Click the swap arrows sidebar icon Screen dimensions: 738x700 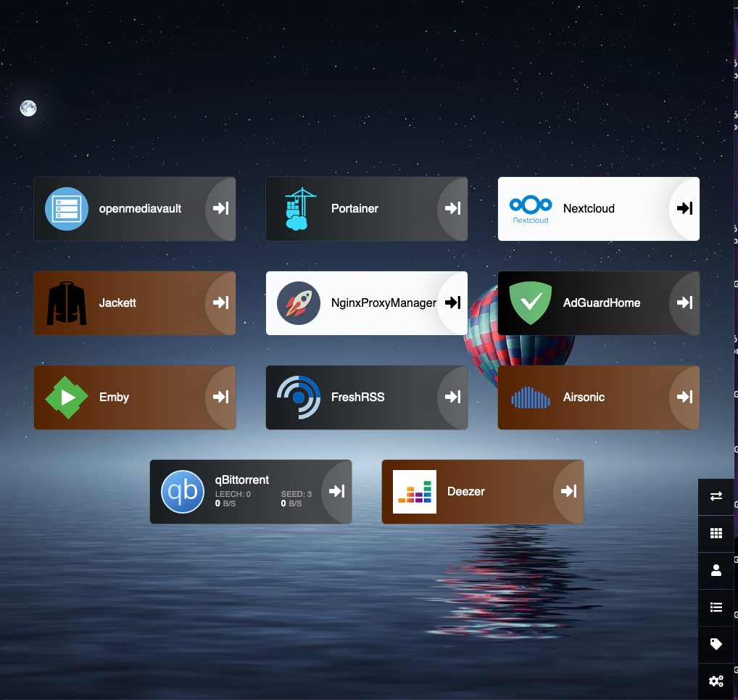716,496
